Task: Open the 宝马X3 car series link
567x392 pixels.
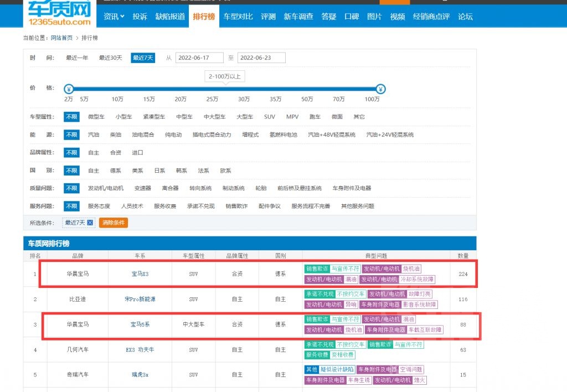Action: 140,274
